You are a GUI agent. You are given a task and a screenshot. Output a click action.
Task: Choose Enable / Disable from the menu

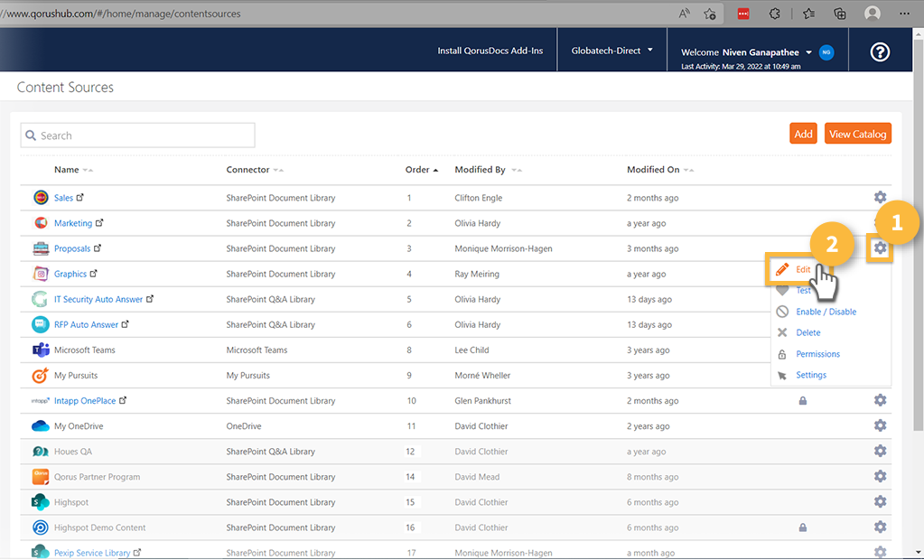click(826, 312)
